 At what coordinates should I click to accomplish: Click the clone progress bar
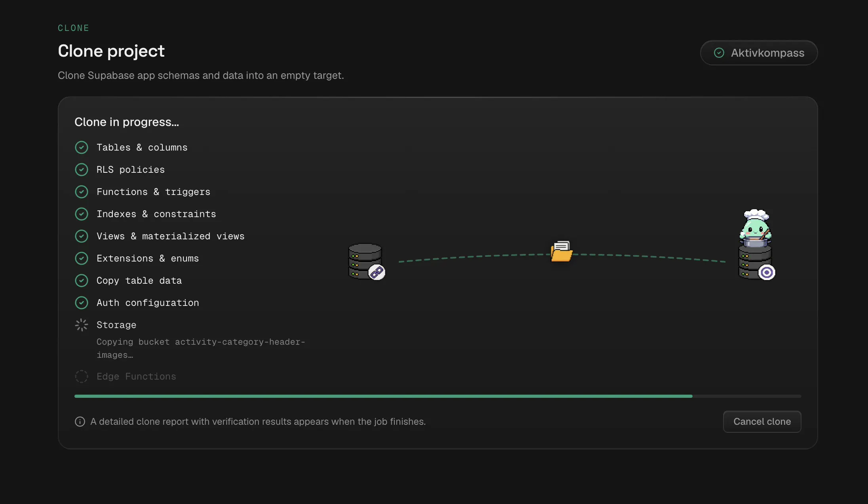click(x=438, y=396)
